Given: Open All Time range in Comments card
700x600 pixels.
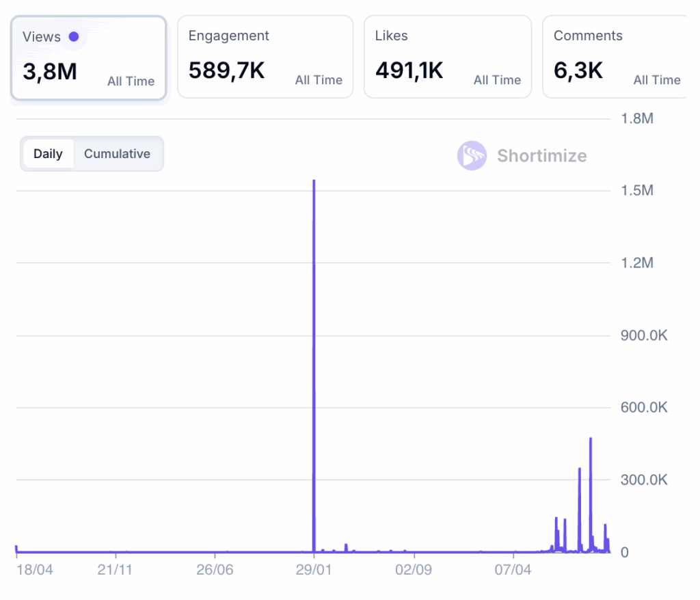Looking at the screenshot, I should click(656, 80).
